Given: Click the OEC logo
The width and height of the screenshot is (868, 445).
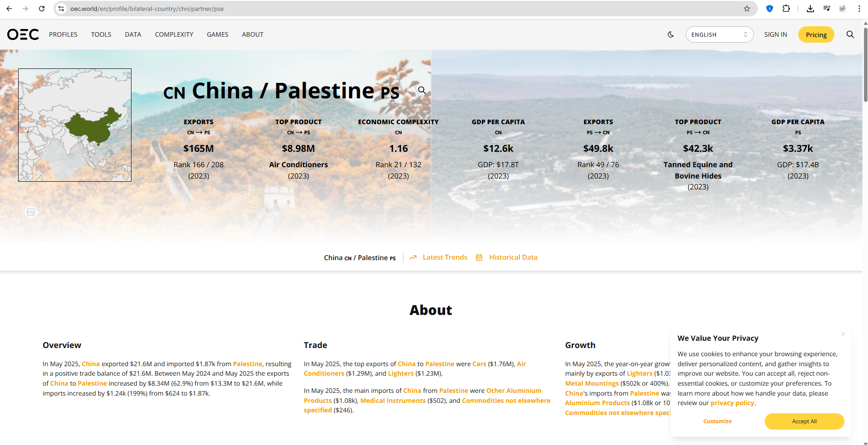Looking at the screenshot, I should tap(23, 34).
